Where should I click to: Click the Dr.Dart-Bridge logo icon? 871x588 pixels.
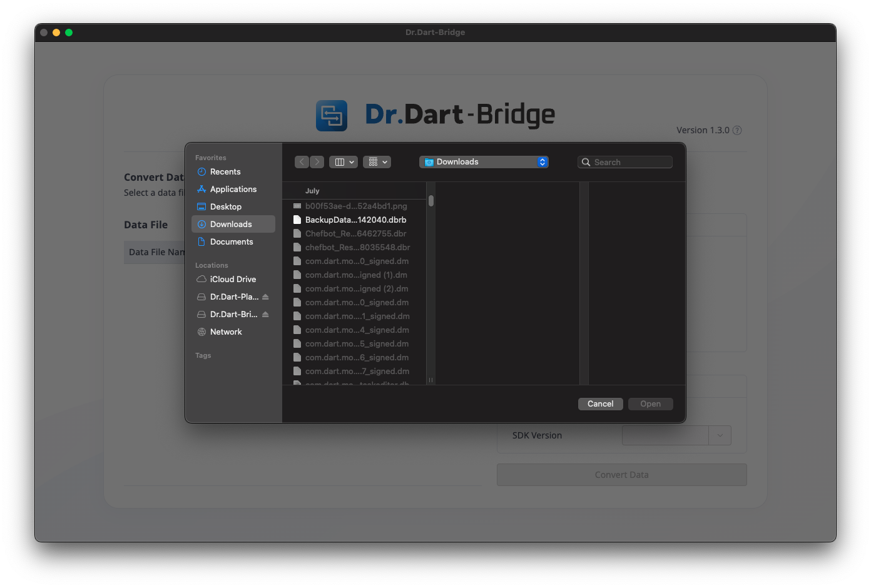tap(332, 116)
